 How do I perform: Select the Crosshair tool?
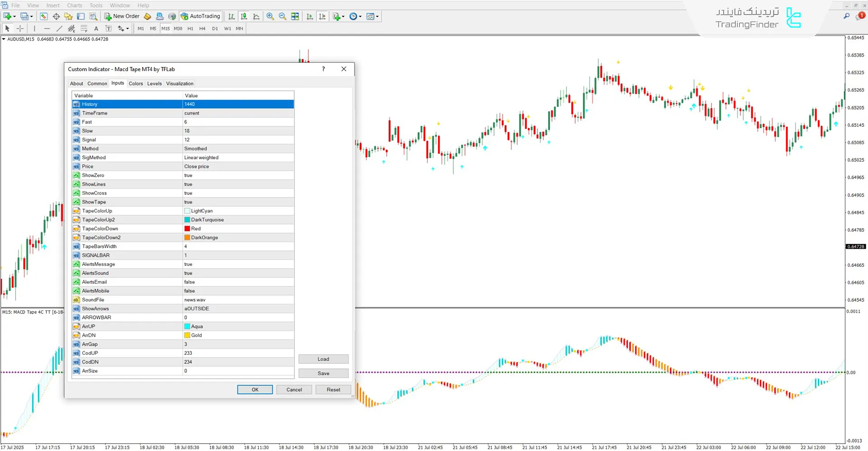(20, 28)
